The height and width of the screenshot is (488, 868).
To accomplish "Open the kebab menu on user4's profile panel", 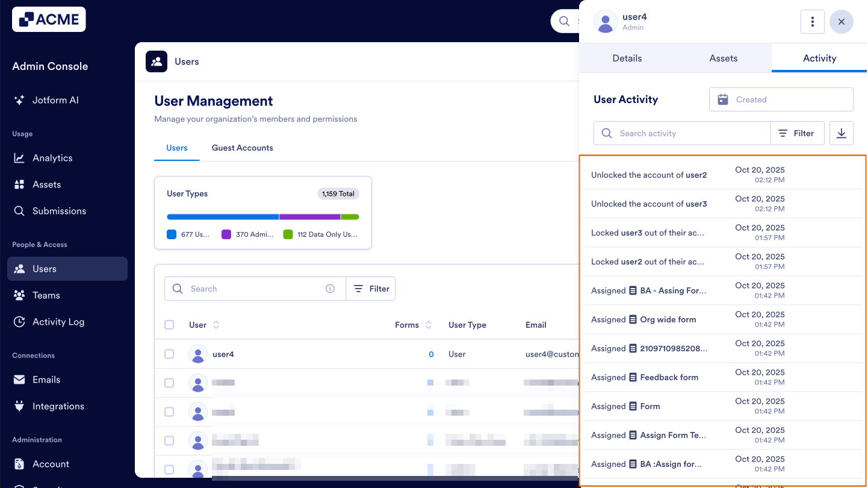I will click(812, 21).
